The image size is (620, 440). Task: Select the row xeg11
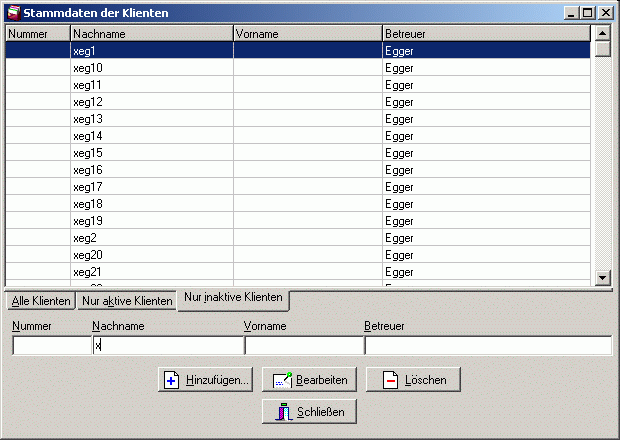coord(298,85)
